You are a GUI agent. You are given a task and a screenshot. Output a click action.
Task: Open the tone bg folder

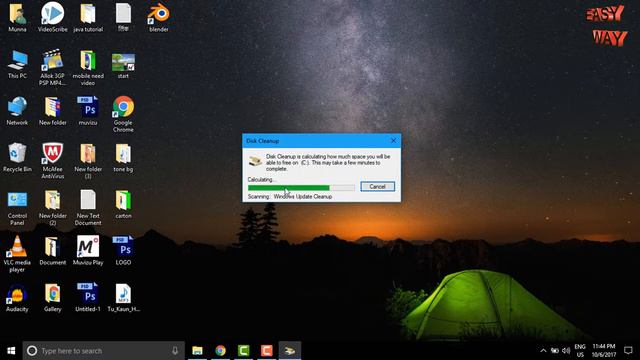pos(123,158)
